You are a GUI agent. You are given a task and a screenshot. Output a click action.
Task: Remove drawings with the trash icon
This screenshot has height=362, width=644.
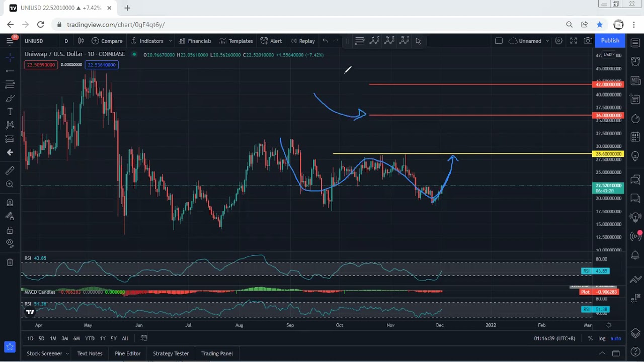(10, 262)
